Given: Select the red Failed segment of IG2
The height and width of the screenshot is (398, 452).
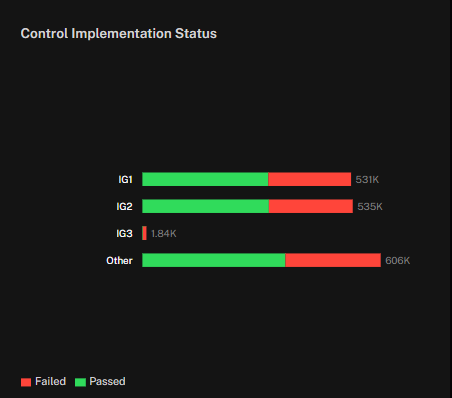Looking at the screenshot, I should pyautogui.click(x=311, y=206).
